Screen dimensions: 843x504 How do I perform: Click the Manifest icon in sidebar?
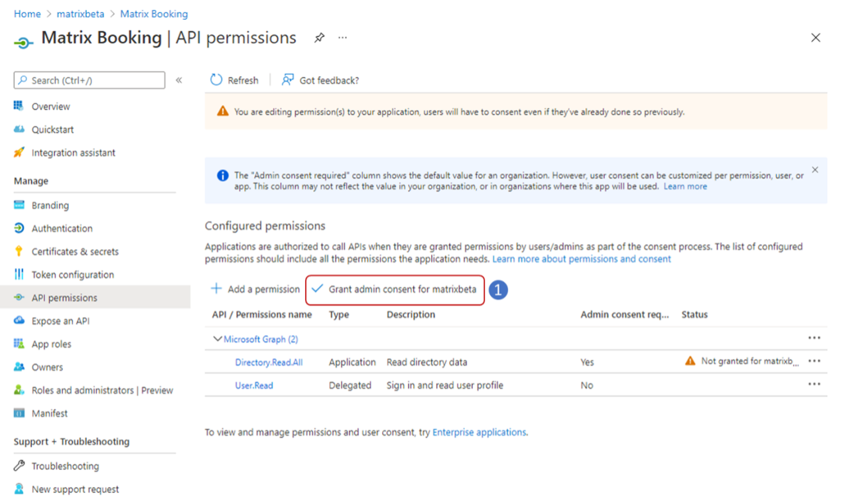click(19, 413)
